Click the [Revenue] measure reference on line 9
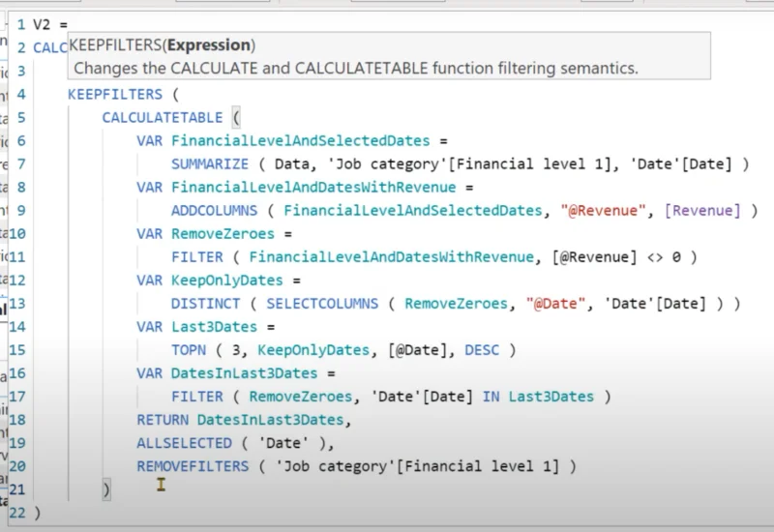 (702, 211)
